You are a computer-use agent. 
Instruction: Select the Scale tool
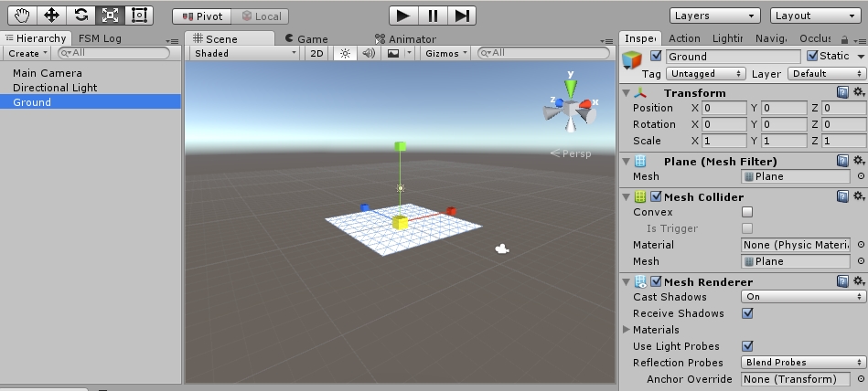pyautogui.click(x=110, y=16)
